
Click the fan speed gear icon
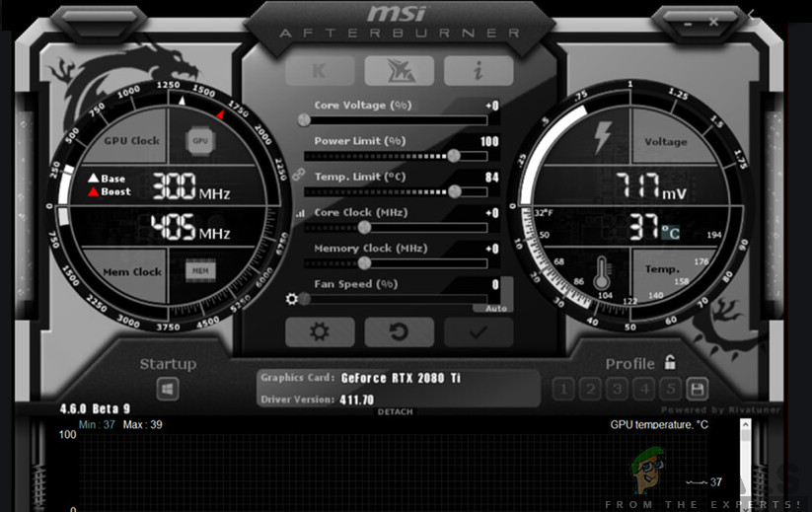(x=292, y=299)
